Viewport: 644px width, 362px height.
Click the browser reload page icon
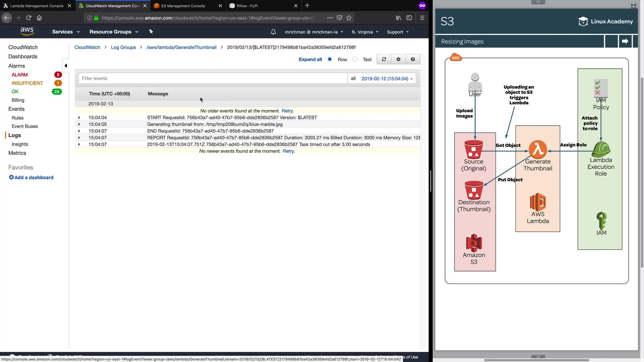pyautogui.click(x=29, y=18)
